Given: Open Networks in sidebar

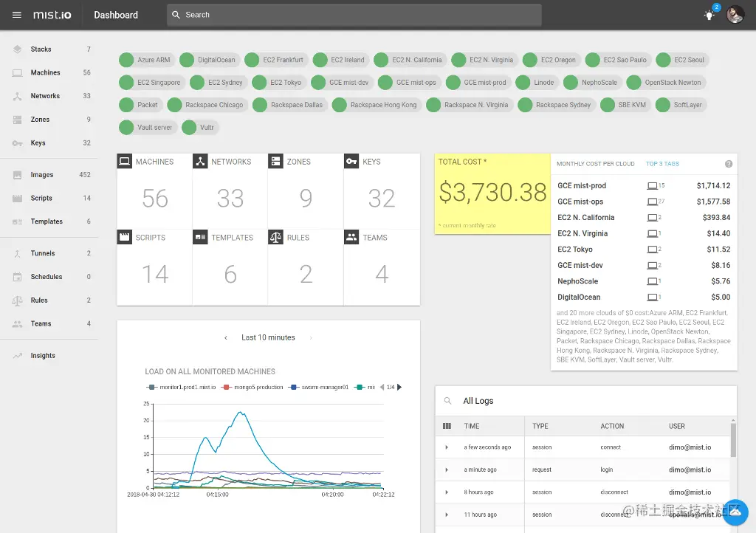Looking at the screenshot, I should (x=49, y=96).
